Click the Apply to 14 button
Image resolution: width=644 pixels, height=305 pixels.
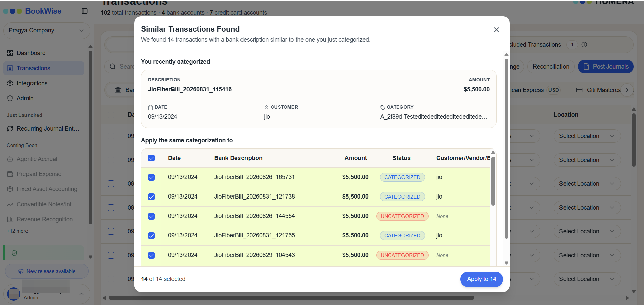pos(481,279)
